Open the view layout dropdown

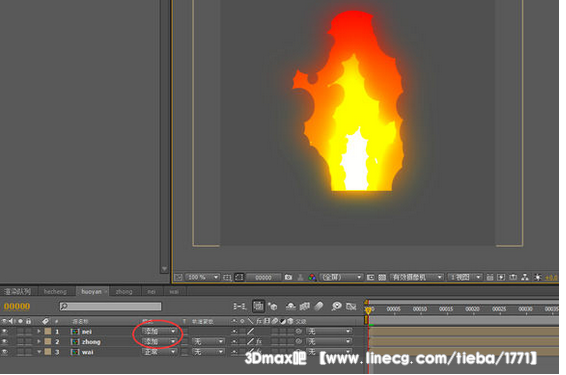465,277
